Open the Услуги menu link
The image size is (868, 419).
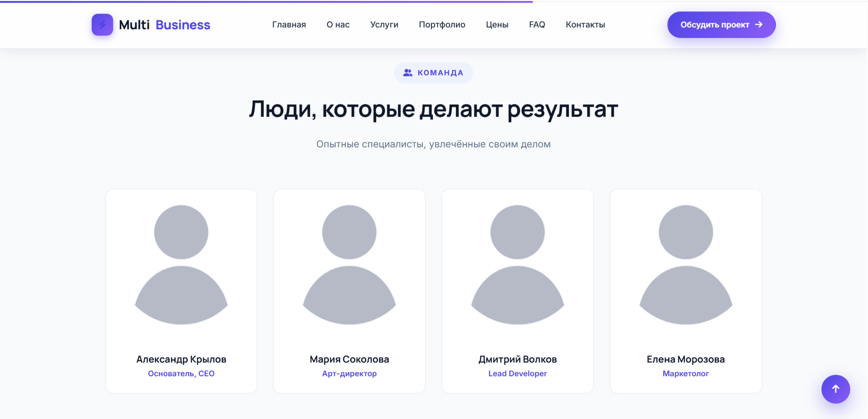click(385, 25)
